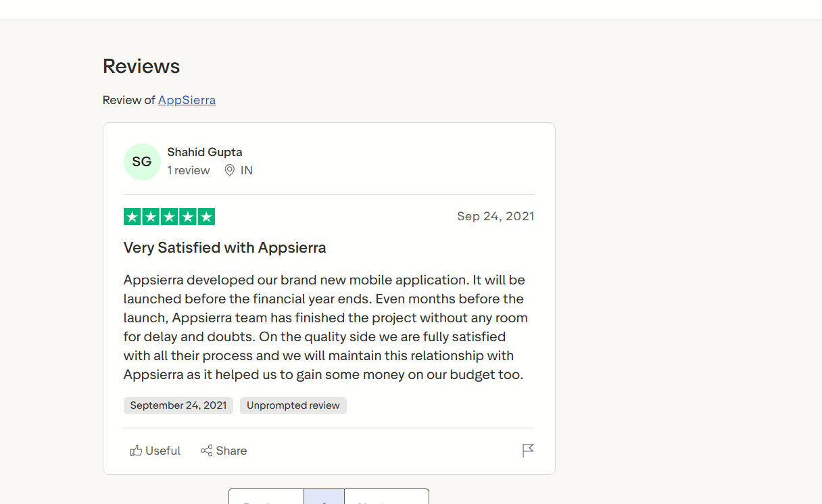
Task: Click the middle star of the five-star rating
Action: coord(169,216)
